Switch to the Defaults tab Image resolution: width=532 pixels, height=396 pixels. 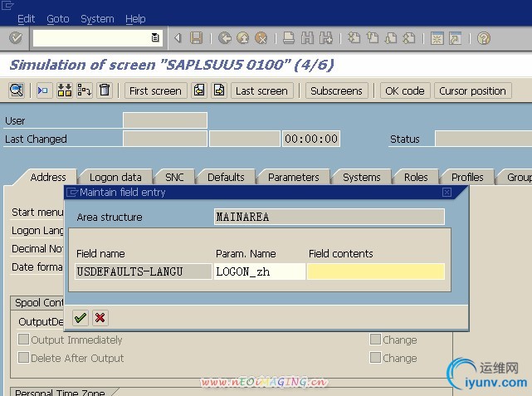[226, 177]
